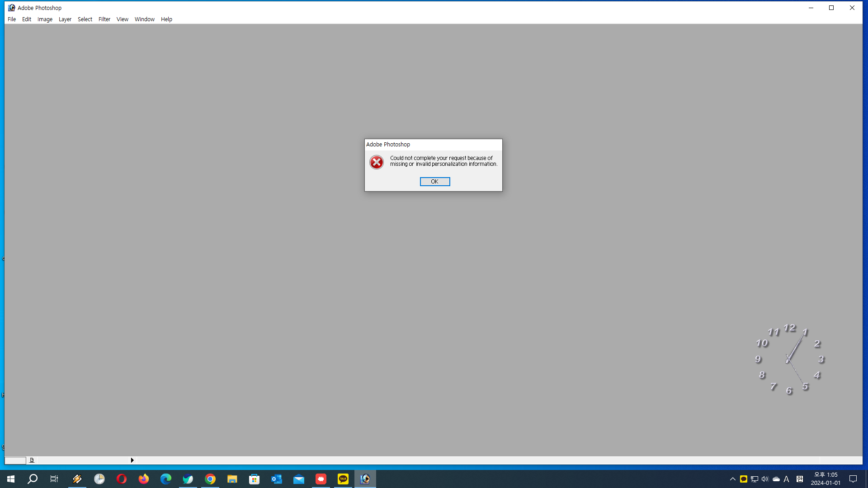Viewport: 868px width, 488px height.
Task: Launch Microsoft Edge from taskbar
Action: coord(166,479)
